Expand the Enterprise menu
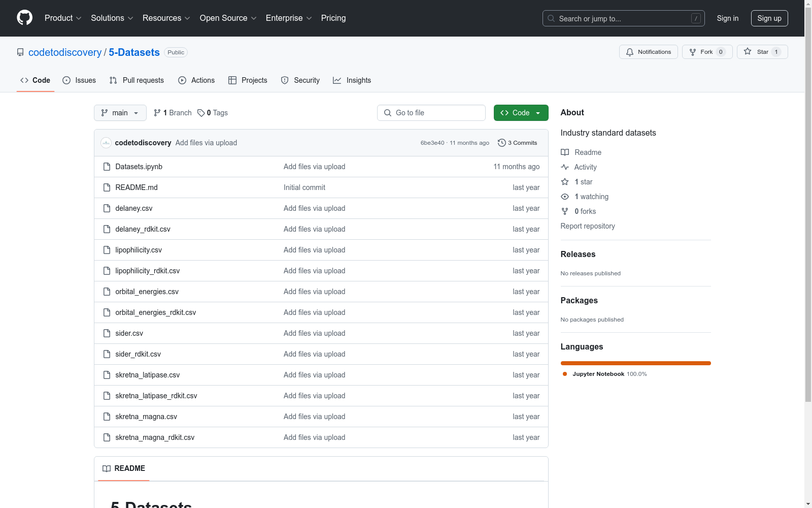The image size is (812, 508). 289,18
